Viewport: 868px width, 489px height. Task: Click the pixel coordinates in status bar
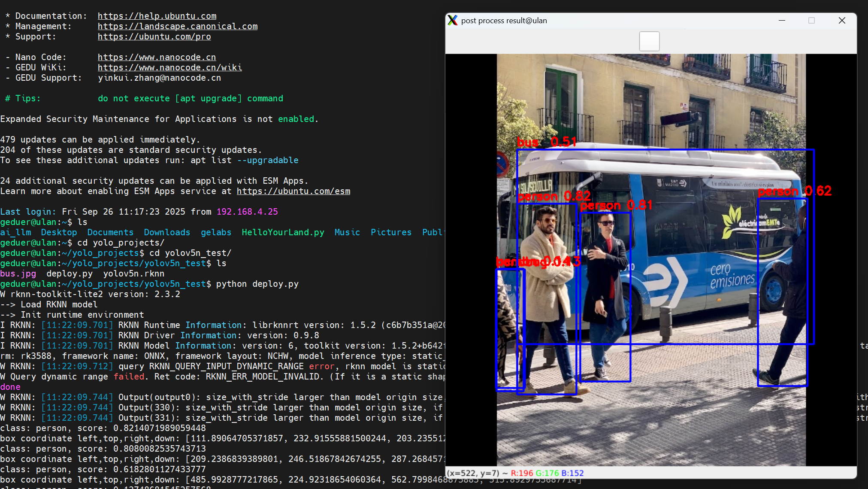(x=473, y=473)
